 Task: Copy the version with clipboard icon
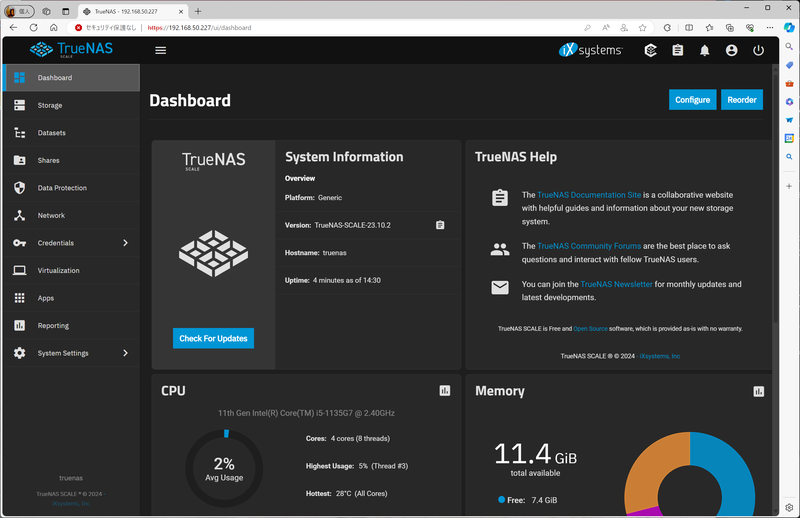[440, 225]
